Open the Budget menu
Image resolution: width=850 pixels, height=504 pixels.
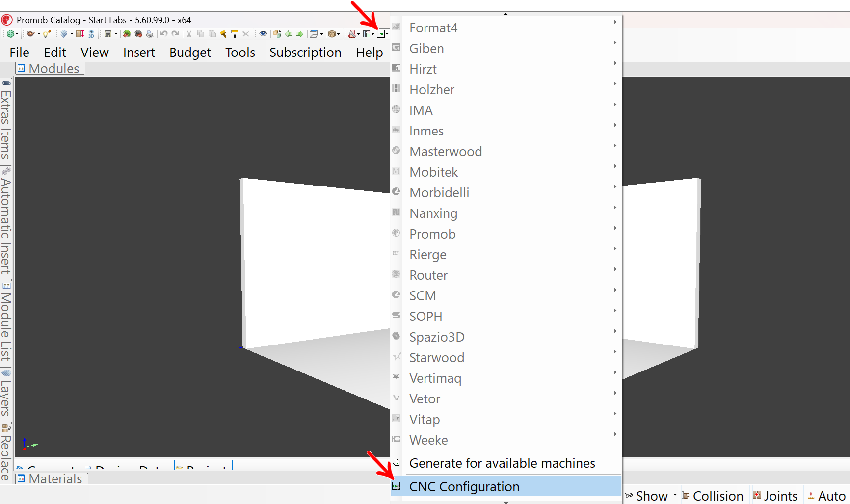pos(190,53)
